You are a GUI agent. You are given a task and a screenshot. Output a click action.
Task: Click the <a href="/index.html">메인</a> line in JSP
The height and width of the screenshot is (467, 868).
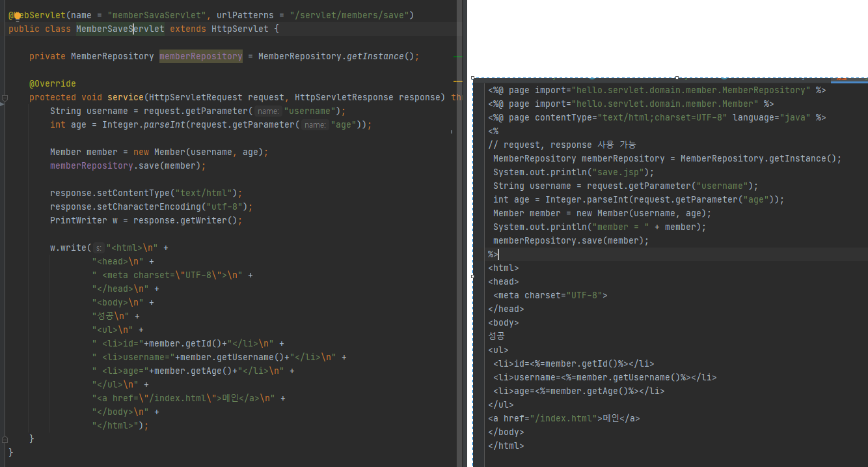[x=564, y=418]
